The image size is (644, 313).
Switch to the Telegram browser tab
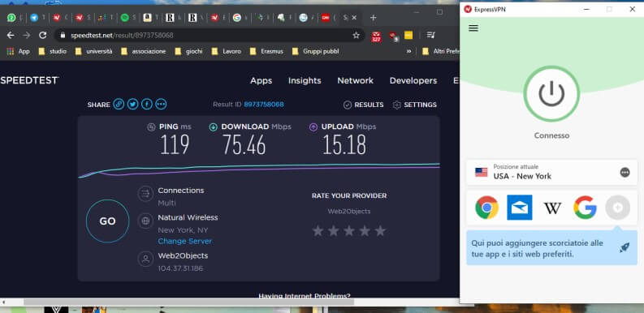(x=34, y=18)
